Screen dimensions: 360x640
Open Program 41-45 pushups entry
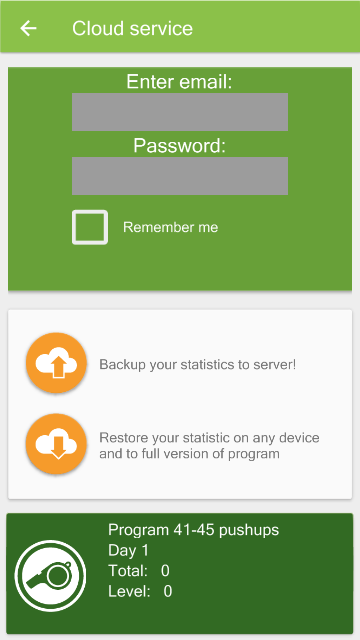[x=193, y=530]
